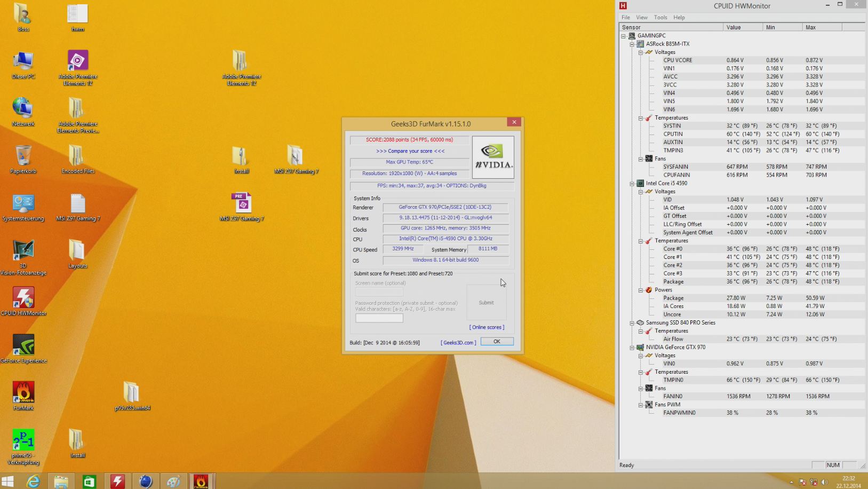Open the Tools menu in HWMonitor

point(660,18)
